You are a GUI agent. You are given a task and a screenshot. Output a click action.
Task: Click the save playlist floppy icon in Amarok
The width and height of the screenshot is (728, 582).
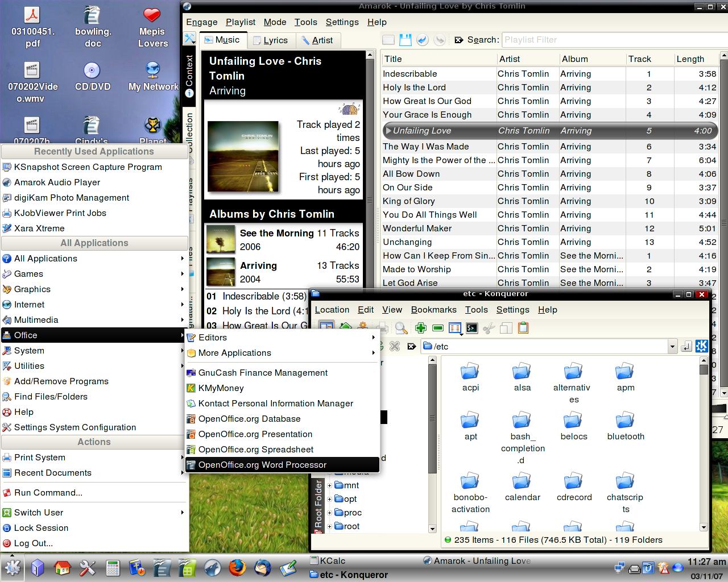click(405, 40)
